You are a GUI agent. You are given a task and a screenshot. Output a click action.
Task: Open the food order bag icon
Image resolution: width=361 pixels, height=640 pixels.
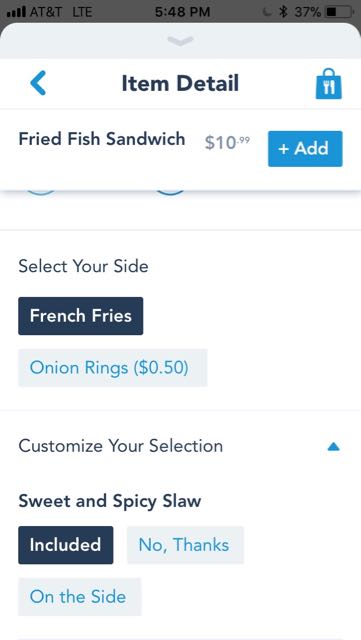pyautogui.click(x=328, y=84)
